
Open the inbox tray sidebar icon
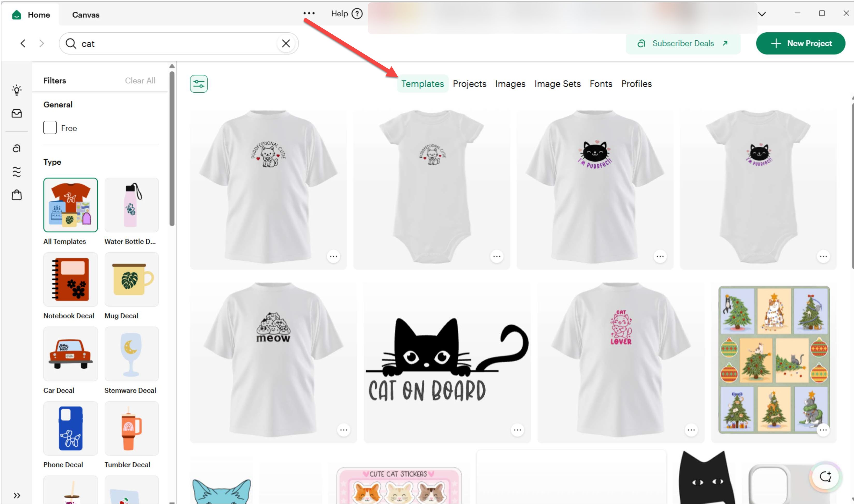point(17,113)
